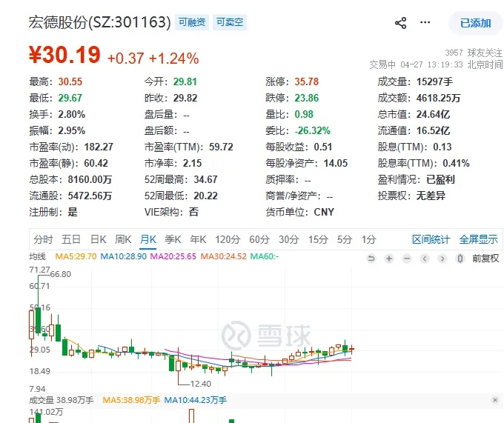
Task: Switch to 日K chart tab
Action: (x=99, y=239)
